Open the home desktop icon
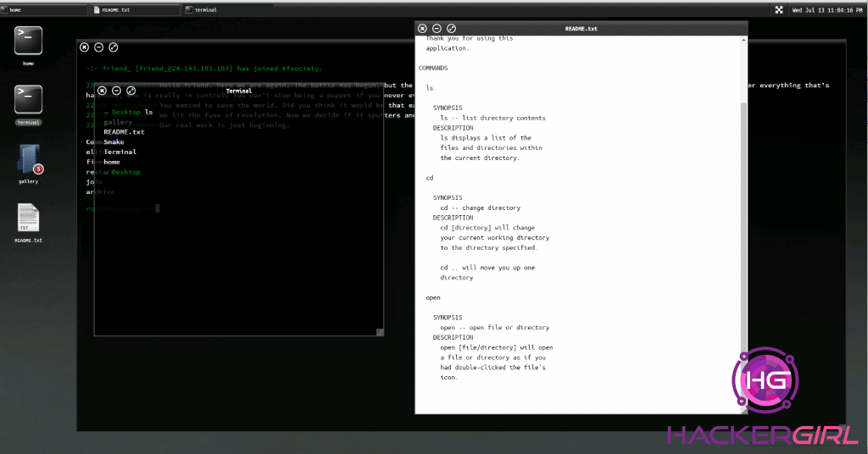 [28, 41]
